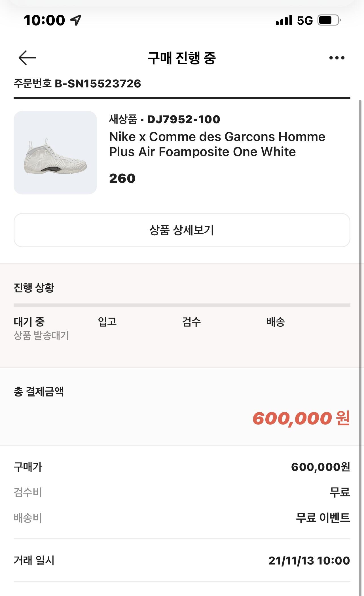Tap the battery status icon
The height and width of the screenshot is (596, 364).
click(x=329, y=20)
